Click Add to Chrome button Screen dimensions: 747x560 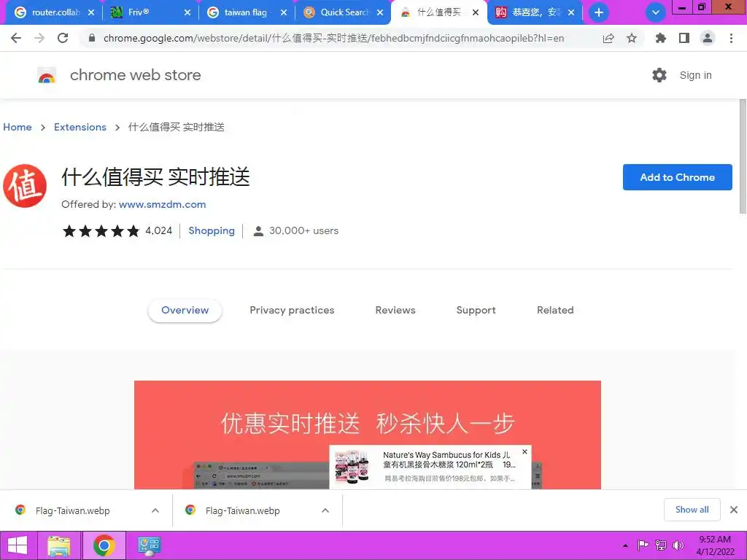pyautogui.click(x=677, y=177)
